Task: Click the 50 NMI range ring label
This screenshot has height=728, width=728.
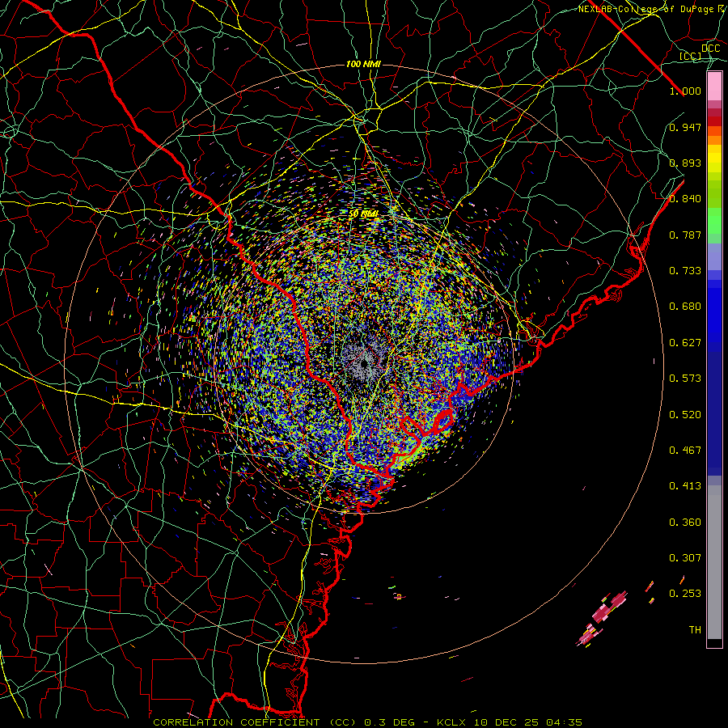Action: click(363, 214)
